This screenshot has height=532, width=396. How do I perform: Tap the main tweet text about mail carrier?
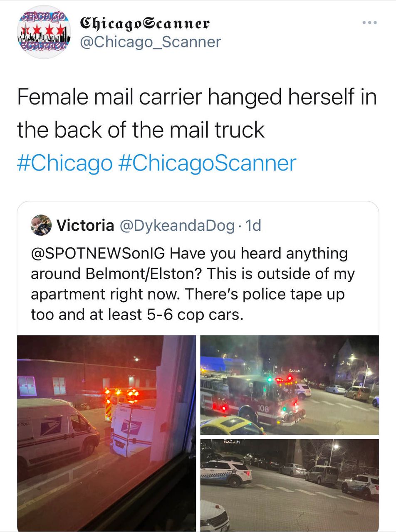[x=197, y=113]
